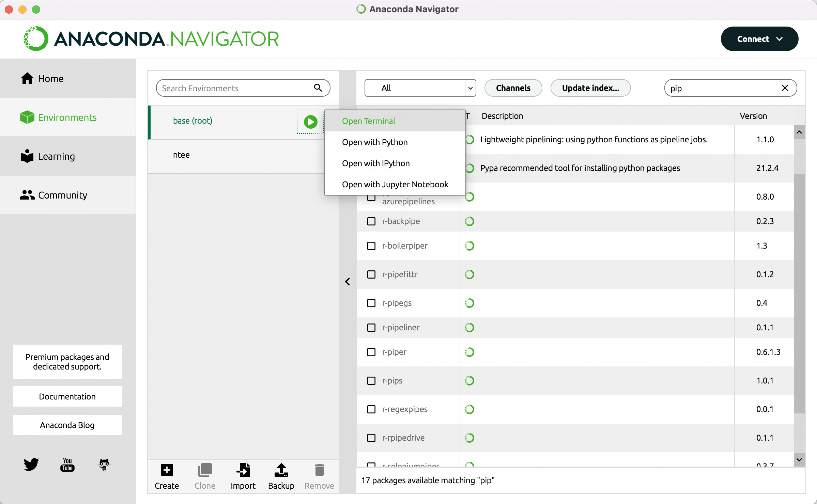The height and width of the screenshot is (504, 817).
Task: Open the All package filter dropdown
Action: pyautogui.click(x=420, y=88)
